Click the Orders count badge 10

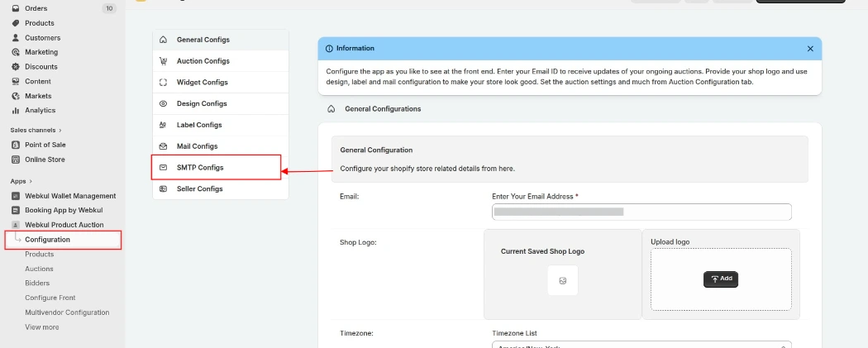109,8
